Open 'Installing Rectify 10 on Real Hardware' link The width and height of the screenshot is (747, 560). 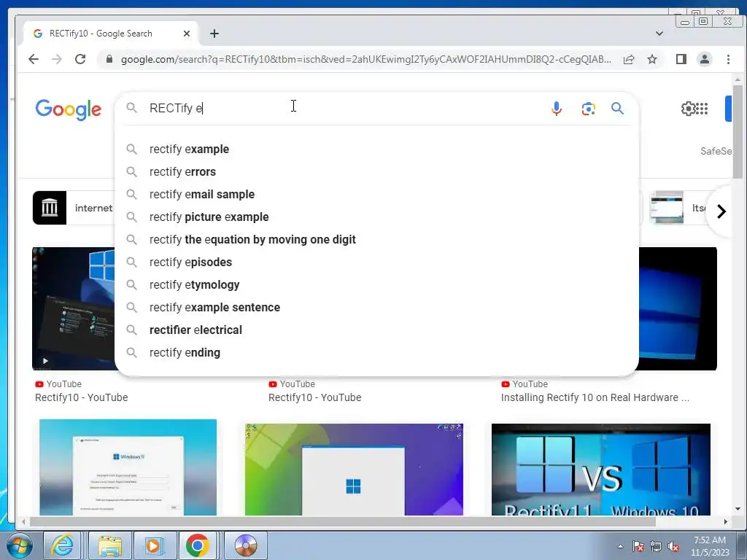click(x=595, y=397)
